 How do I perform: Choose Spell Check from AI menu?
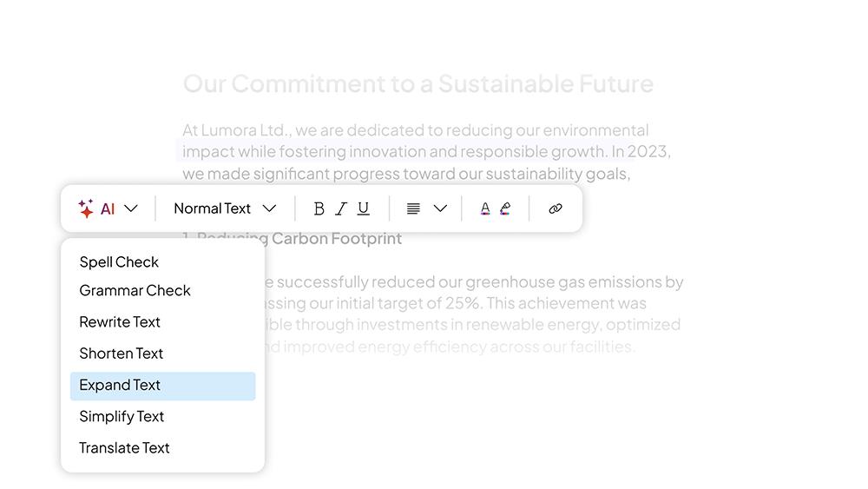pyautogui.click(x=119, y=262)
